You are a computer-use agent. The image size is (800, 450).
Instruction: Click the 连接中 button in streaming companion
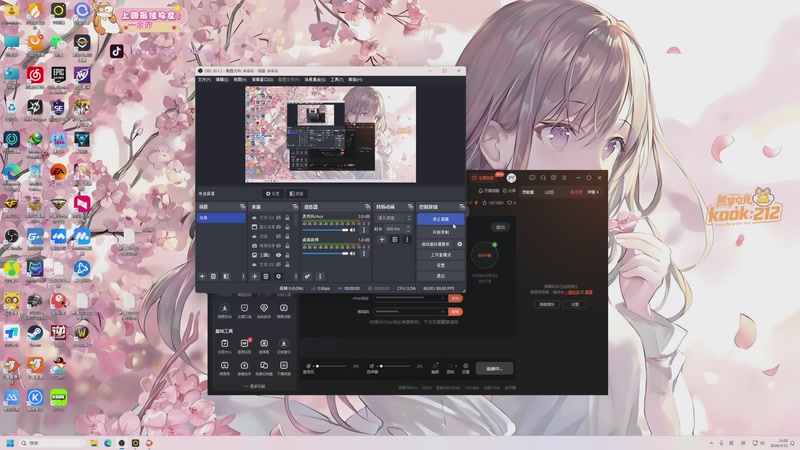tap(494, 368)
